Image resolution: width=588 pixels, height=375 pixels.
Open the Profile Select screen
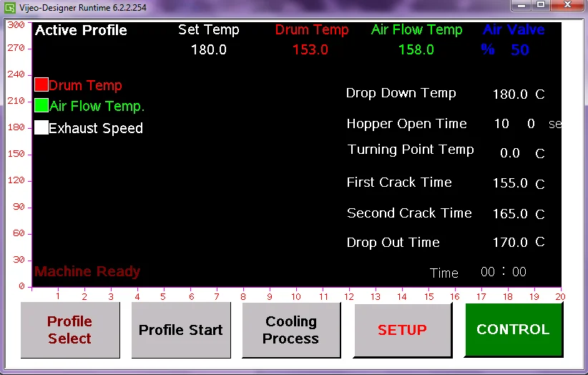click(70, 330)
